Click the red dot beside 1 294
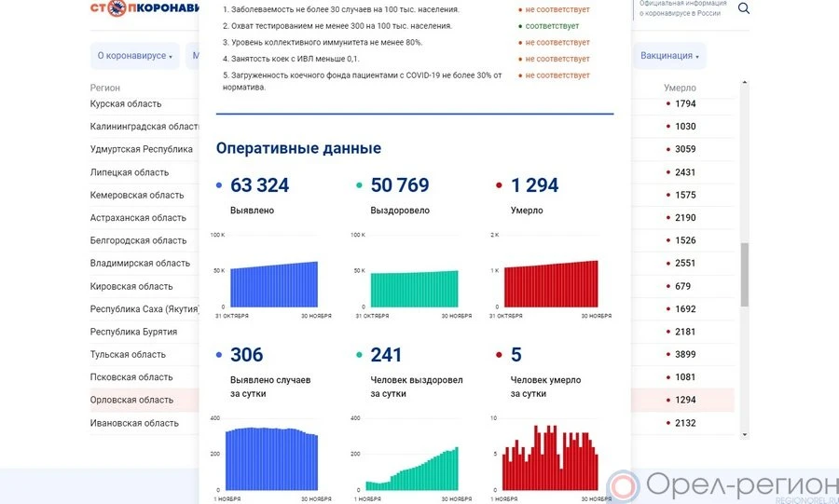This screenshot has width=839, height=504. pos(500,186)
